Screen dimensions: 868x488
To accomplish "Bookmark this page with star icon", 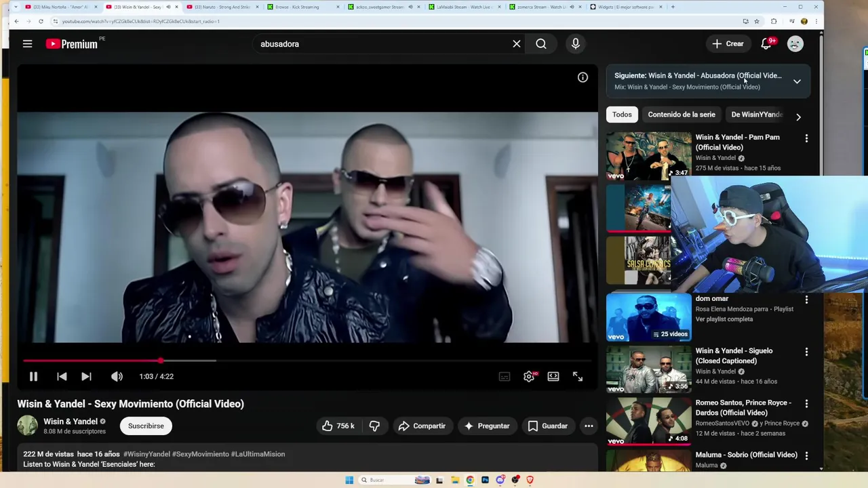I will (757, 21).
